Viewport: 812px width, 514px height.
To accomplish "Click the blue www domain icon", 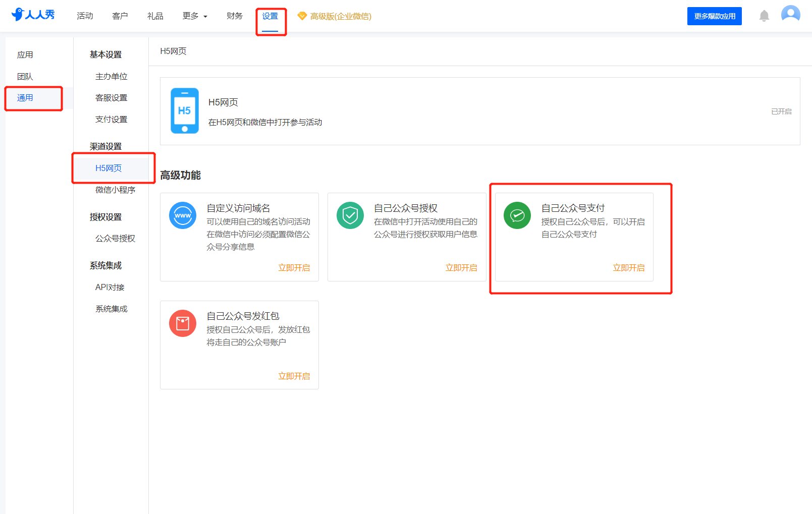I will [183, 215].
